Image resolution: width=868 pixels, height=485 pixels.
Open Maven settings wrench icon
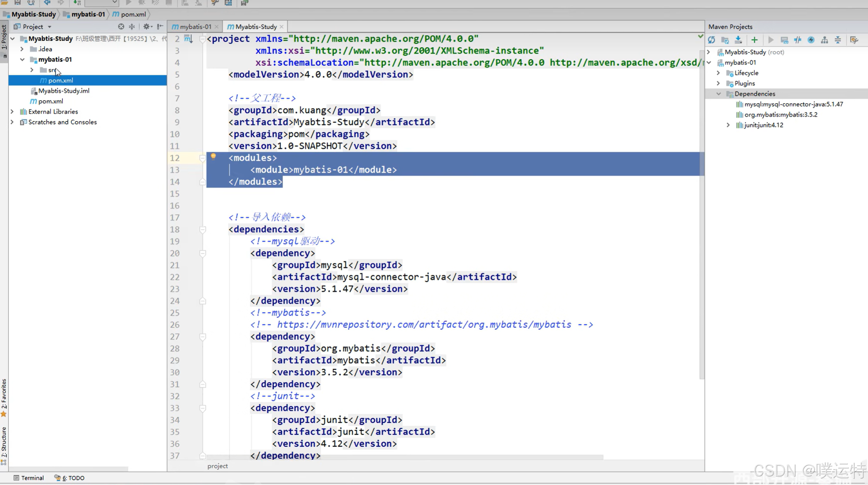(x=854, y=40)
